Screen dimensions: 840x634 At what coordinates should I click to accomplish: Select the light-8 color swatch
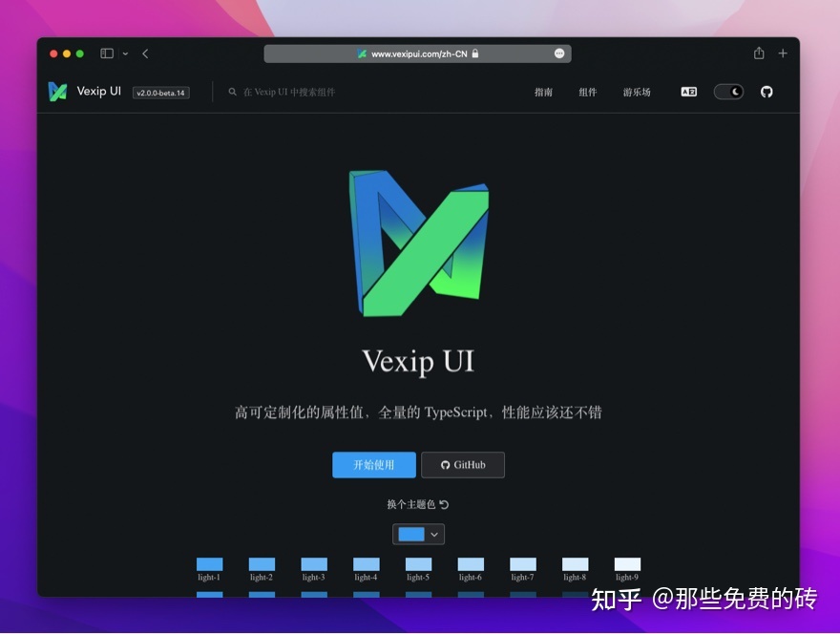(x=576, y=564)
